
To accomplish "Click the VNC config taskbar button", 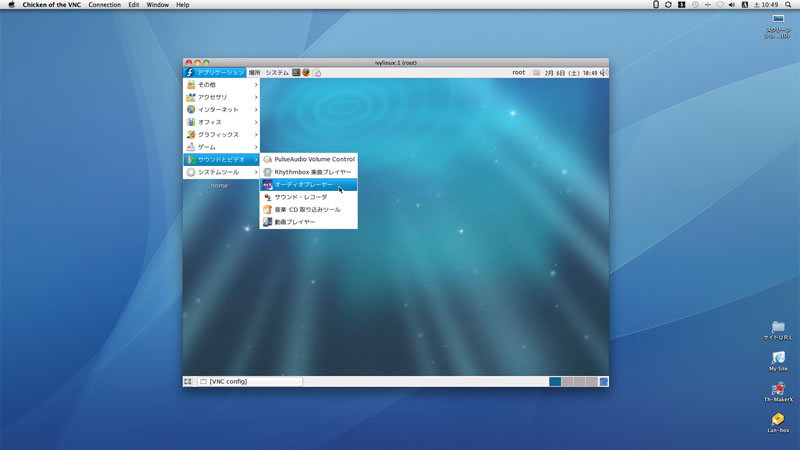I will point(250,381).
